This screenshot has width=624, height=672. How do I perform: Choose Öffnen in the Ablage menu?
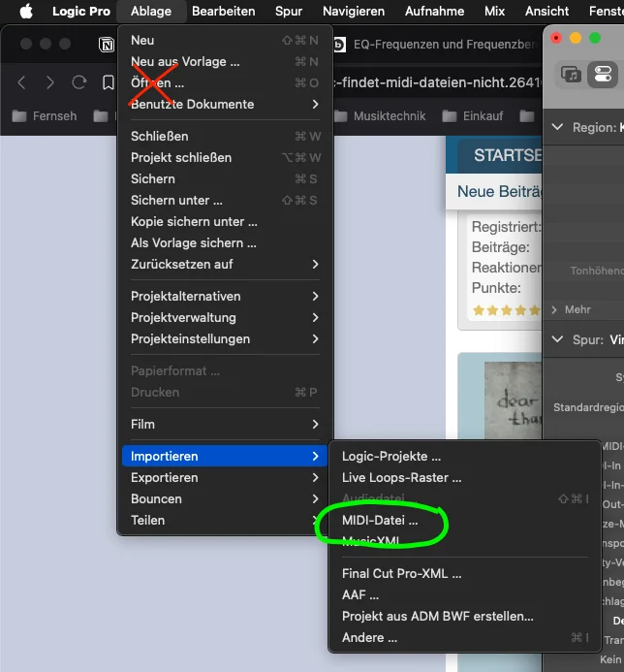pyautogui.click(x=225, y=82)
